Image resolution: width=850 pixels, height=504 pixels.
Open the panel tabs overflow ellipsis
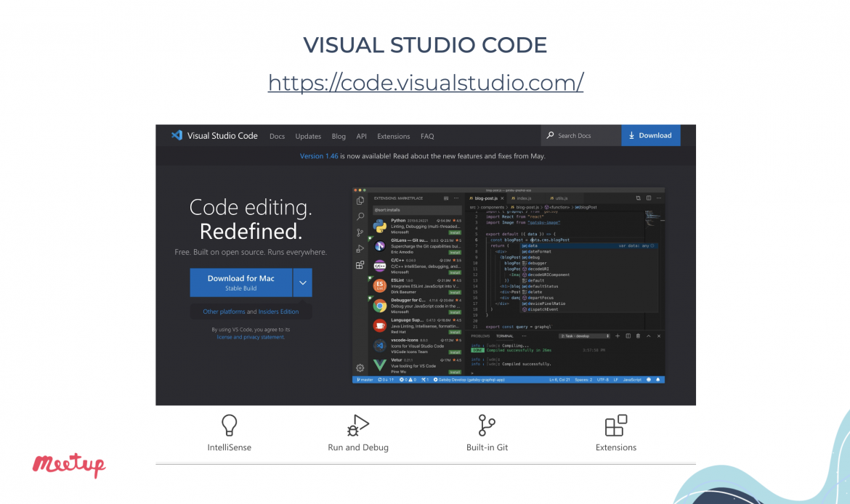pos(524,336)
